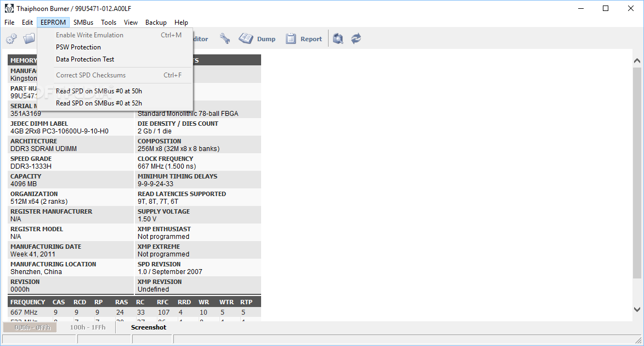The height and width of the screenshot is (346, 644).
Task: Click the XMP ENTHUSIAST Not programmed value
Action: click(163, 237)
